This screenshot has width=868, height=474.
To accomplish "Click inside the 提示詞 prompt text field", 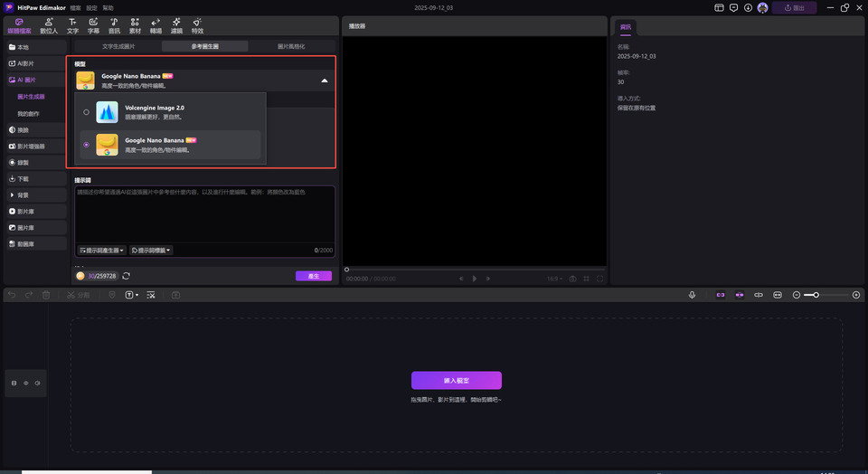I will [x=204, y=213].
